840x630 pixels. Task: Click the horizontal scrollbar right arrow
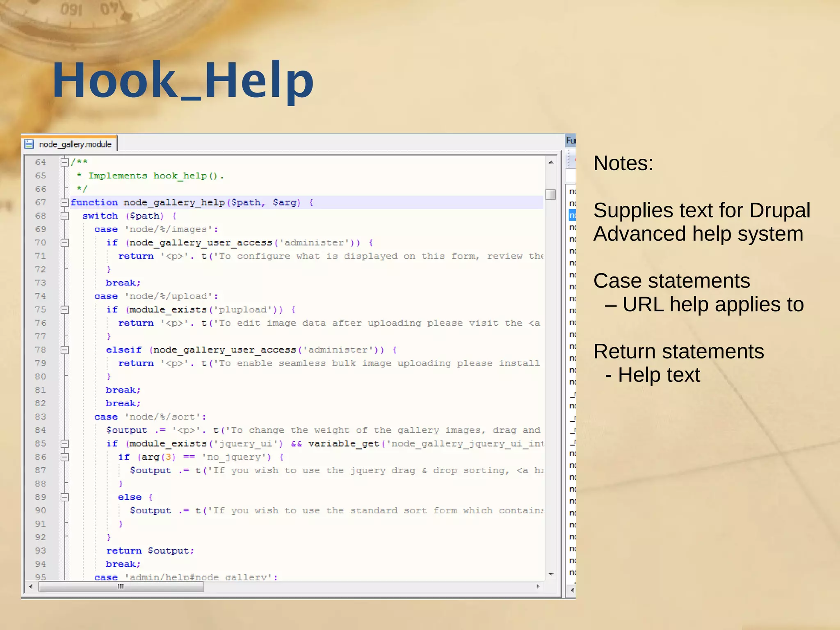pos(538,587)
